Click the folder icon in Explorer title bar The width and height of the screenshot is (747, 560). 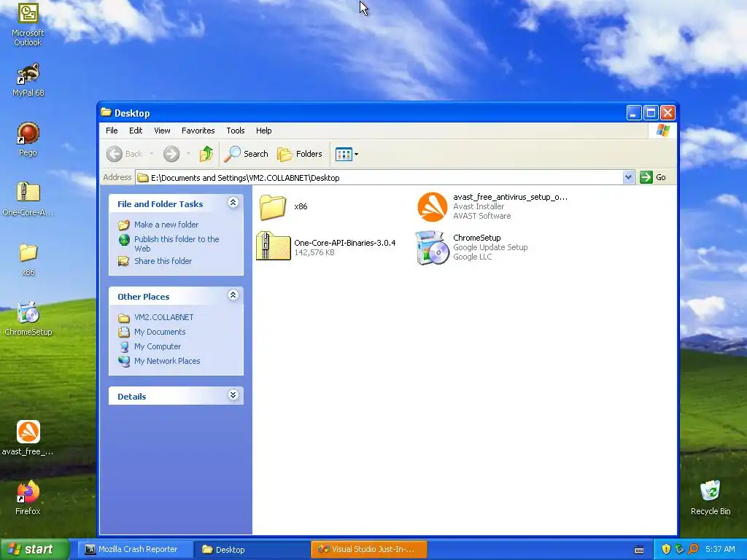click(106, 112)
